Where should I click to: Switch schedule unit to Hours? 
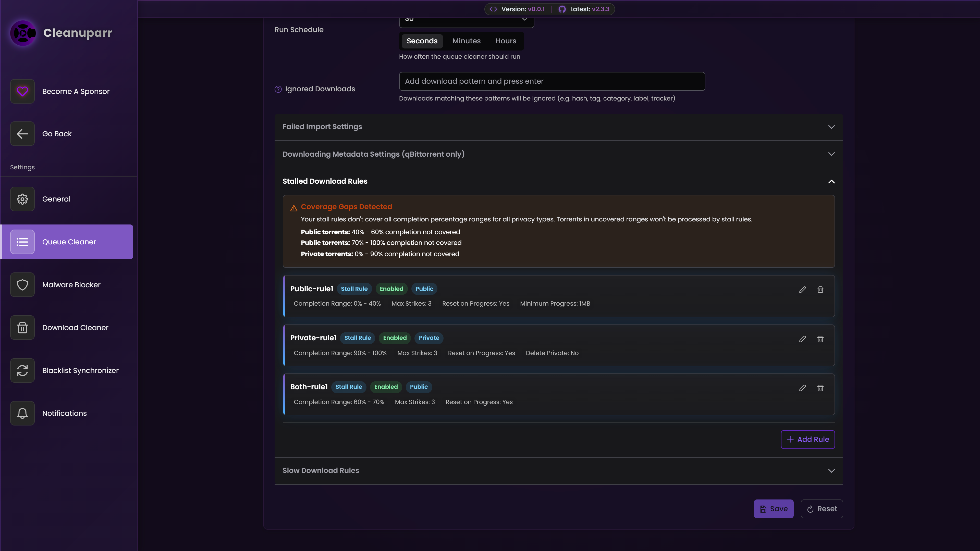coord(506,41)
